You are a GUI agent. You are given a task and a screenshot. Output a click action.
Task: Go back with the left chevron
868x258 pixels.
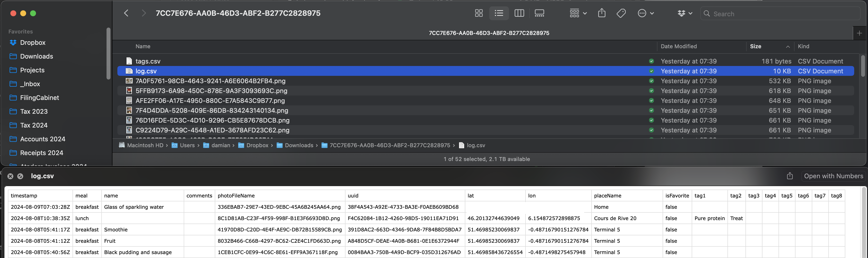[x=126, y=14]
